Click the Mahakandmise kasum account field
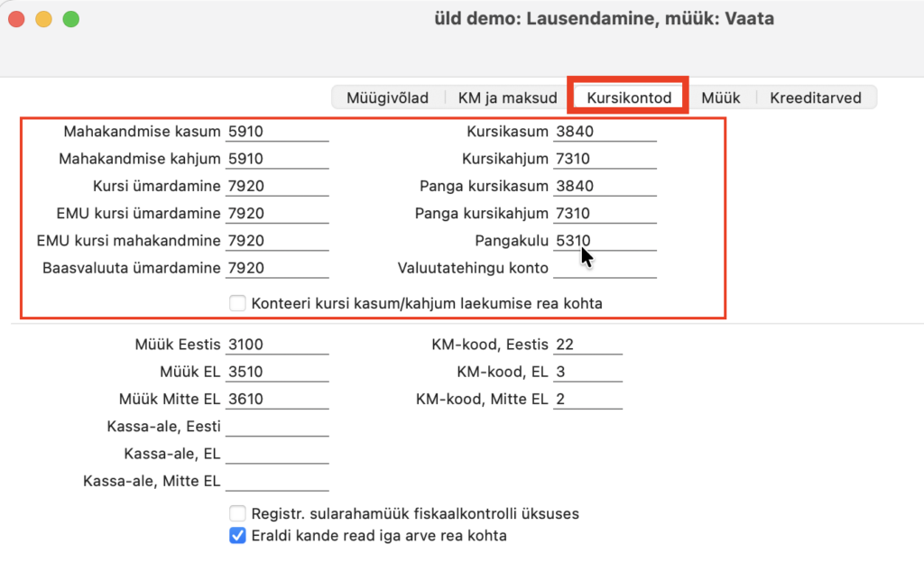The image size is (924, 581). pyautogui.click(x=277, y=132)
